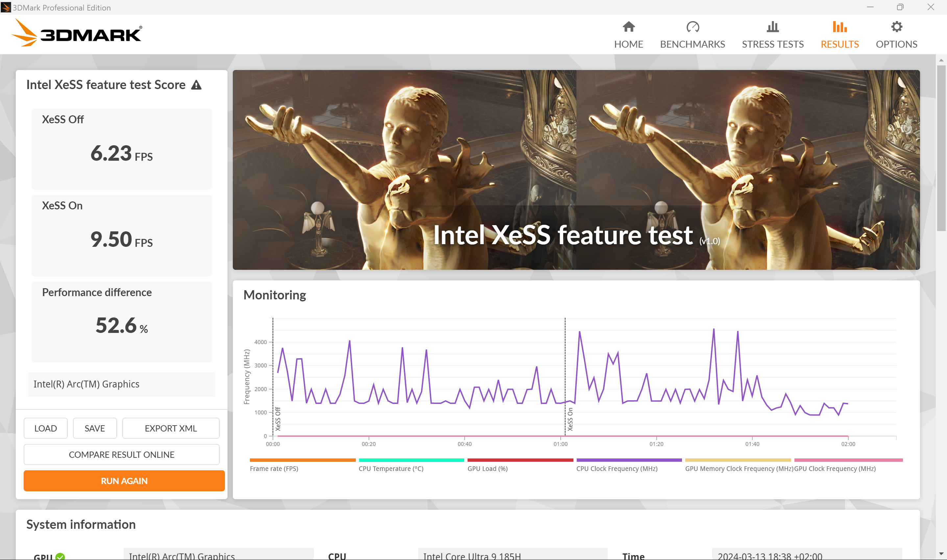Screen dimensions: 947x560
Task: Click the XeSS On dashed marker in chart
Action: click(565, 377)
